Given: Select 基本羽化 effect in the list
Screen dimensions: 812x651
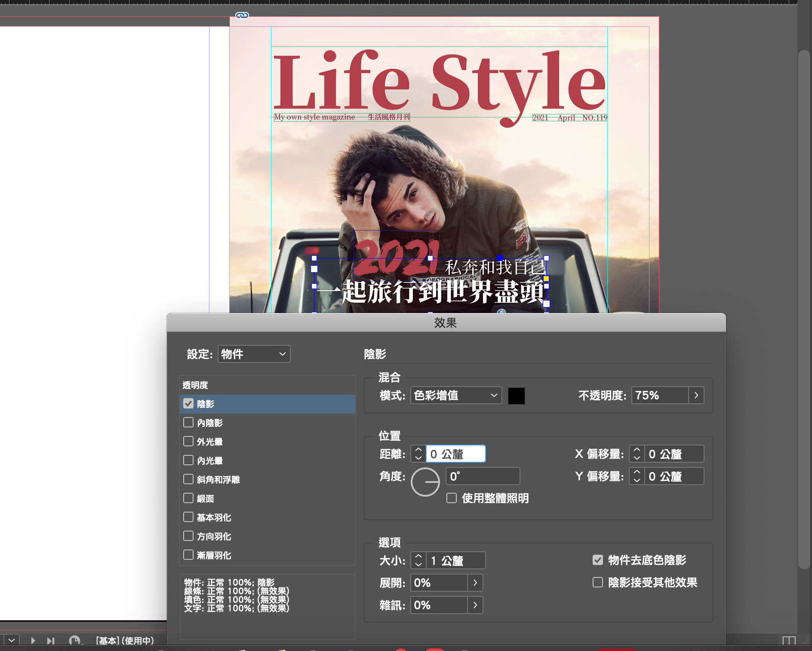Looking at the screenshot, I should pos(214,517).
